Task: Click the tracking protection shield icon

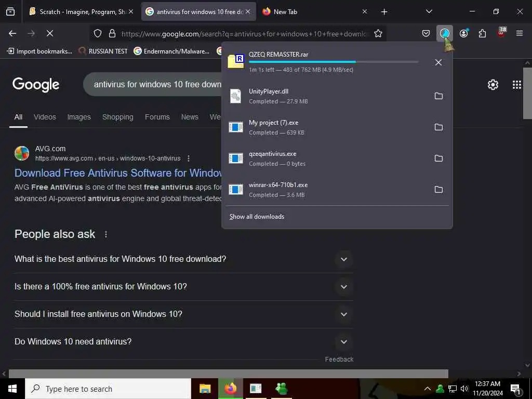Action: coord(98,33)
